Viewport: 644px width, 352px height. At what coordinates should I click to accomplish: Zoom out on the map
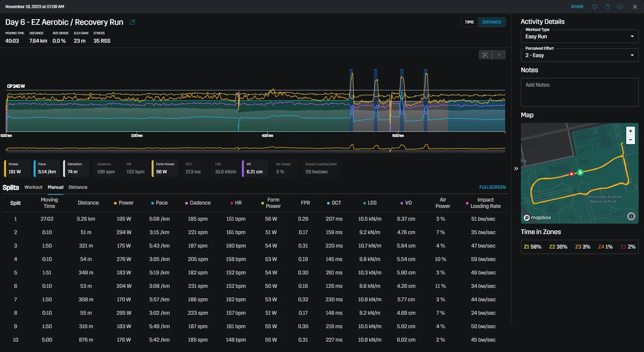(631, 139)
